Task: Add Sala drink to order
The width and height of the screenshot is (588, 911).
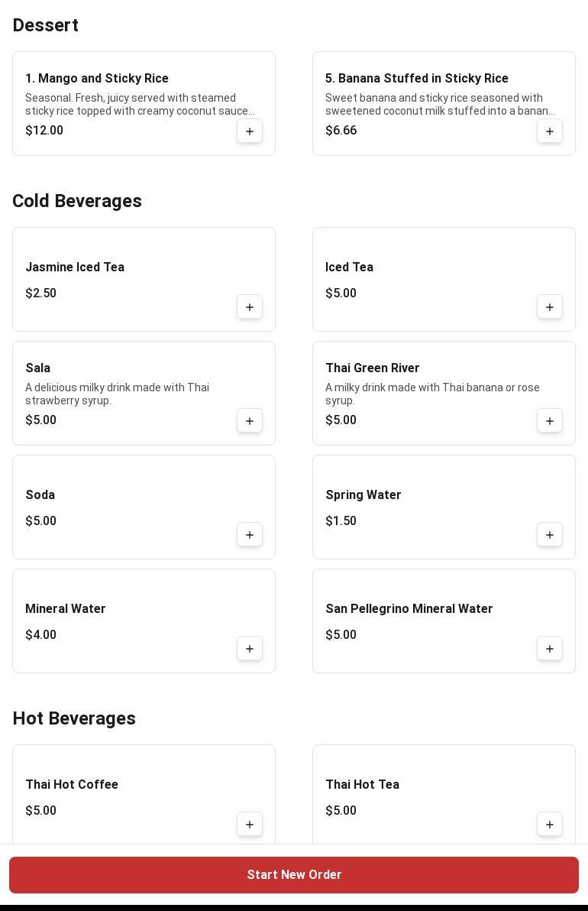Action: pos(250,421)
